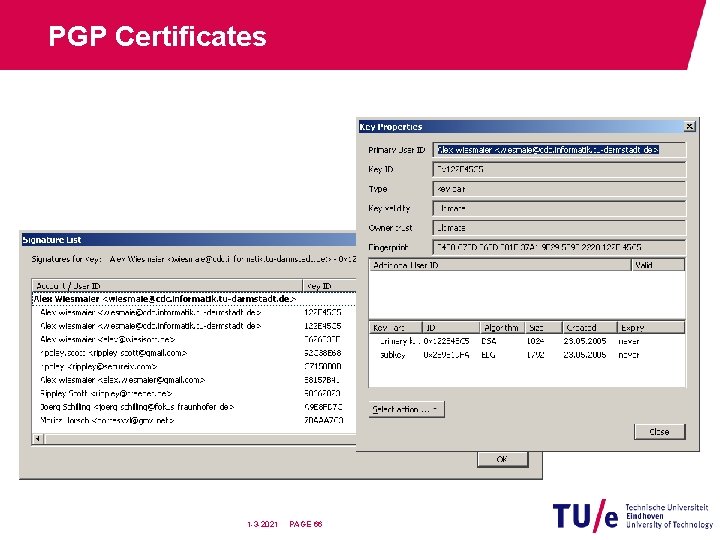720x540 pixels.
Task: Sort by the Key Part column header
Action: (395, 328)
